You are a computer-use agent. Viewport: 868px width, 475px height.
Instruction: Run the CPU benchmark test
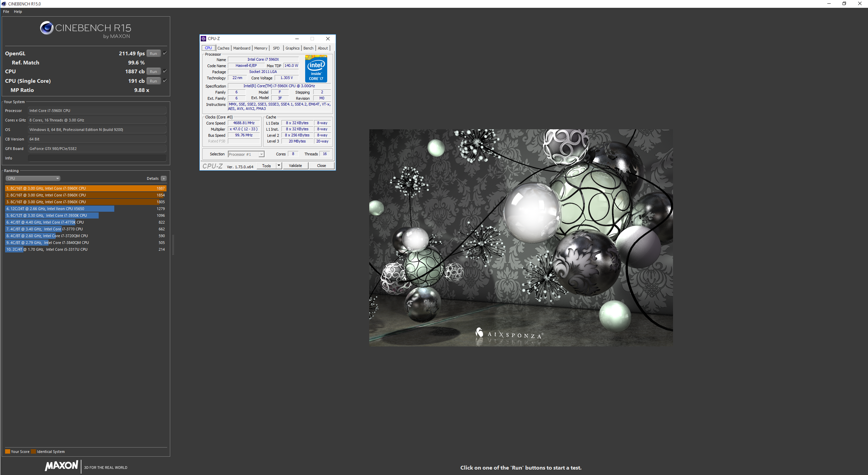point(153,71)
